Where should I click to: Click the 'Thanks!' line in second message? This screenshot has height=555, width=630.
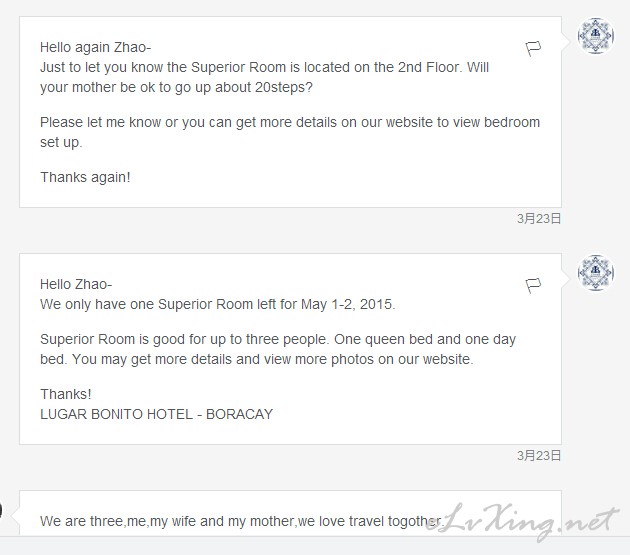(65, 394)
